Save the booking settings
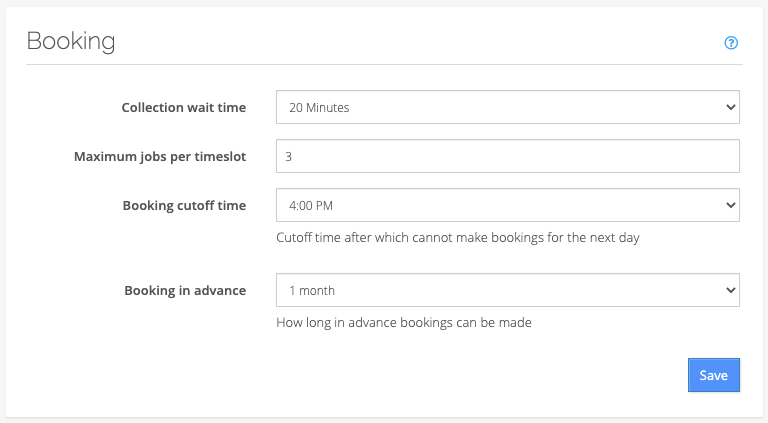This screenshot has height=423, width=768. (x=714, y=375)
